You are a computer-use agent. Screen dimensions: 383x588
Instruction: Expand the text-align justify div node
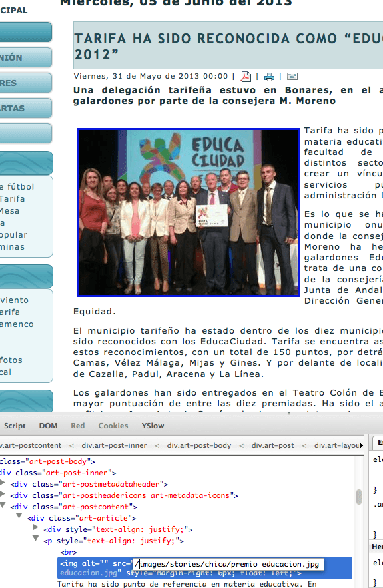click(x=36, y=527)
